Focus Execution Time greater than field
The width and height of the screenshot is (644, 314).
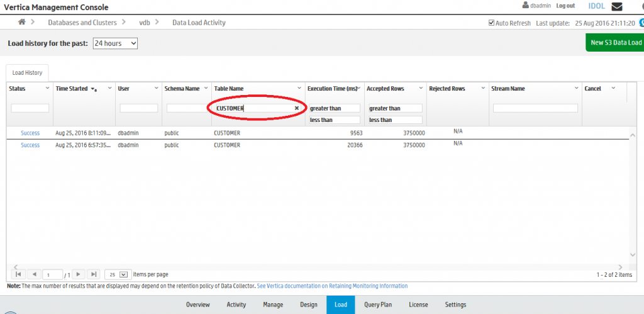335,108
